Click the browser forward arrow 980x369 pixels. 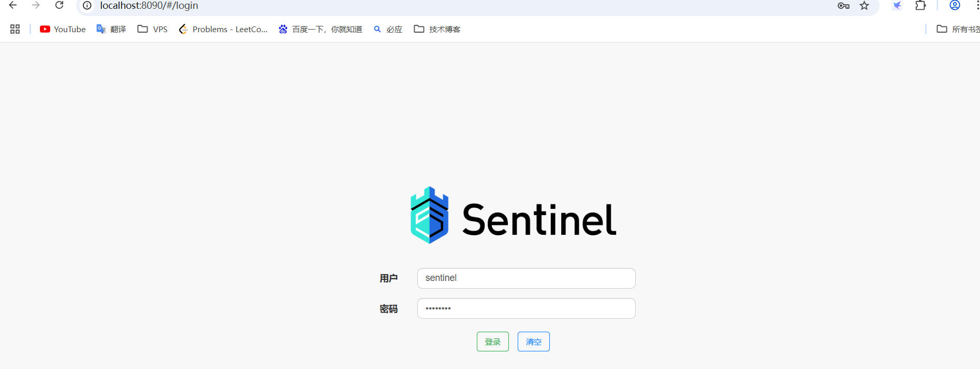coord(36,5)
